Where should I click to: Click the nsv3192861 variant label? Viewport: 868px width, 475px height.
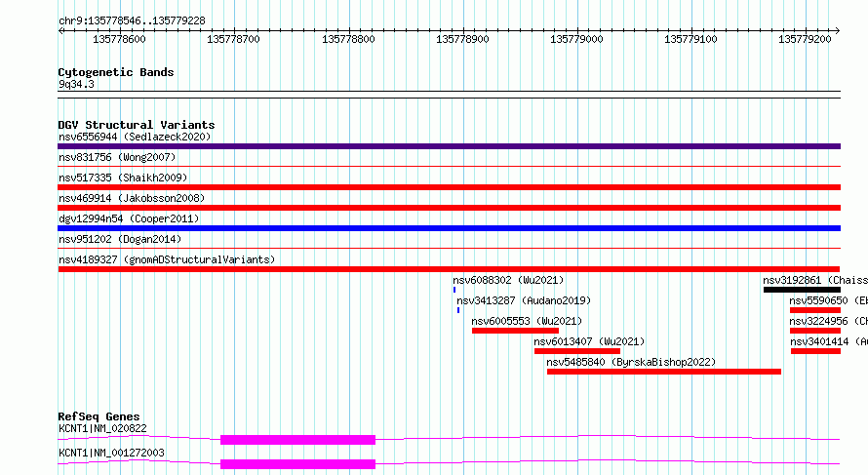[x=815, y=280]
